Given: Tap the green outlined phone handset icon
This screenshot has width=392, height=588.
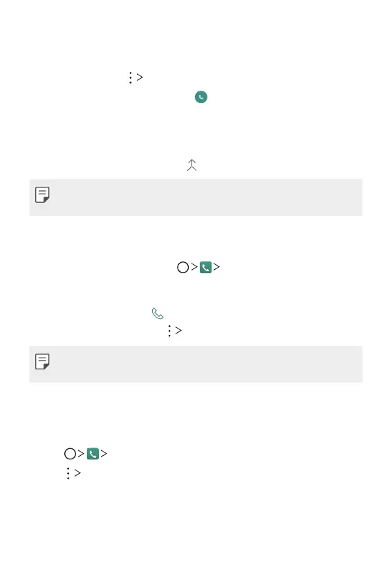Looking at the screenshot, I should tap(158, 313).
